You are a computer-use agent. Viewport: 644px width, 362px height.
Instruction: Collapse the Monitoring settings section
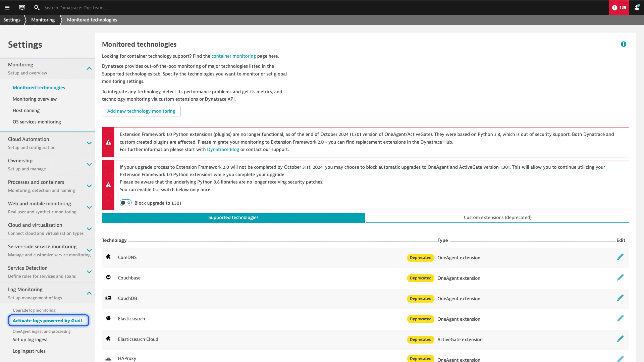[89, 68]
